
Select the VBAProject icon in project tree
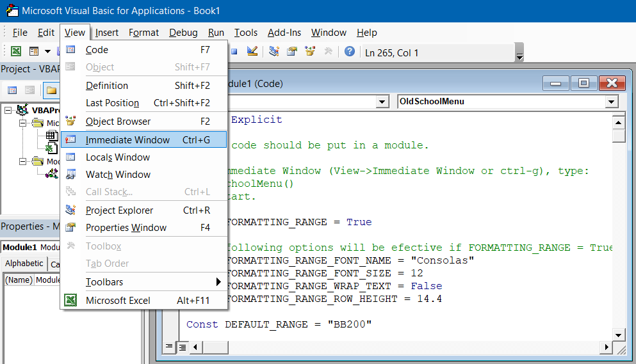[22, 109]
